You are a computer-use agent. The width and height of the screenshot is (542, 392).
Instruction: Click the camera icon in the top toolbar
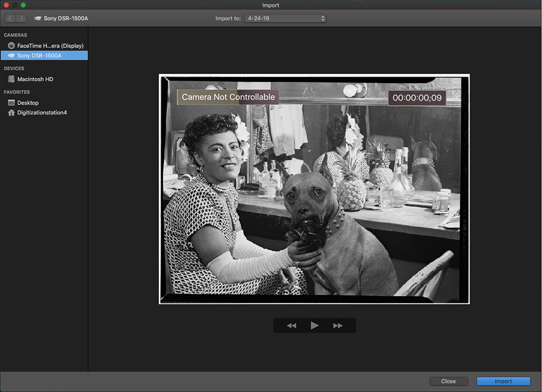38,19
